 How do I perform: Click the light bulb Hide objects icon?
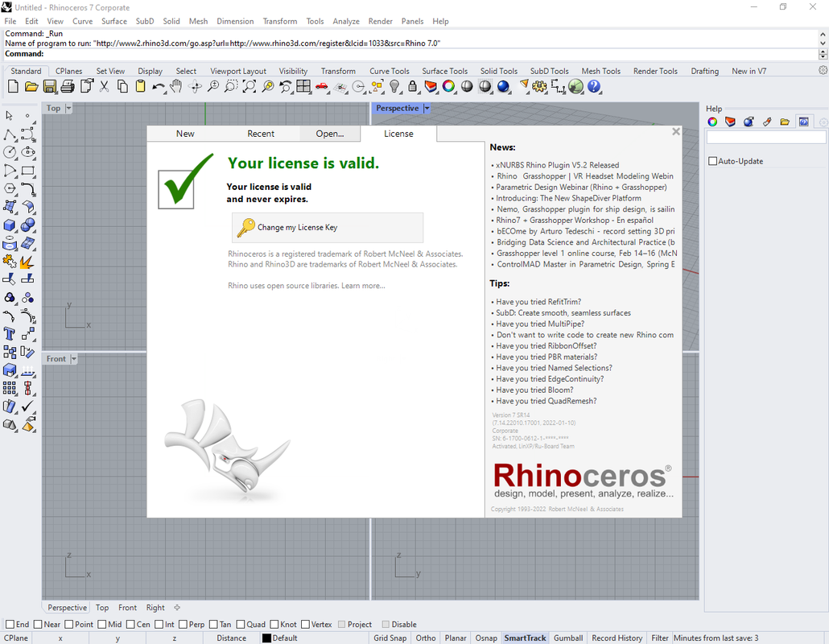pos(394,86)
